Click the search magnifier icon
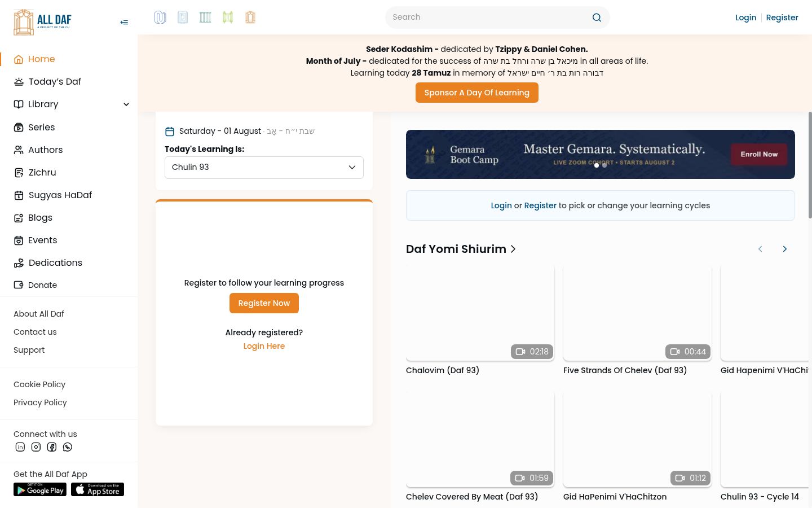The height and width of the screenshot is (508, 812). coord(597,17)
